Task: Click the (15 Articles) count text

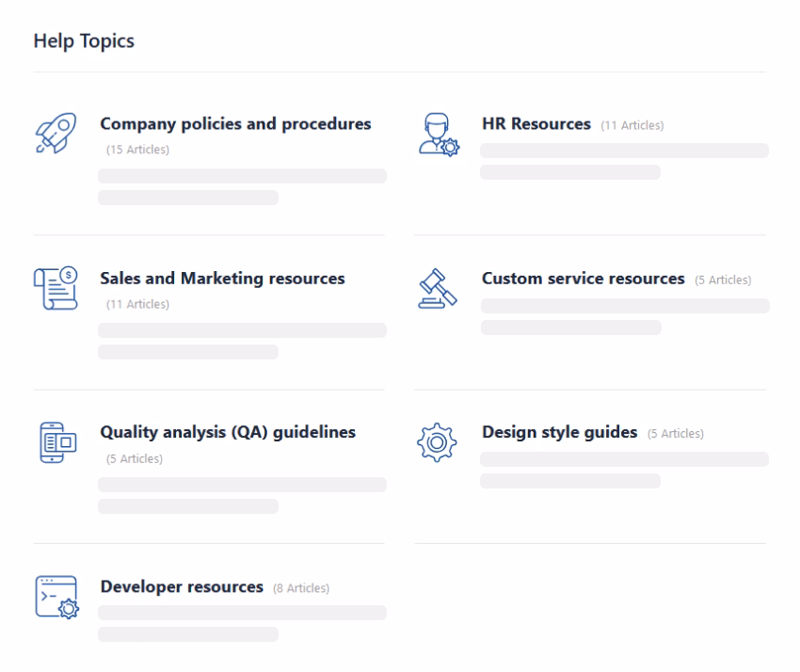Action: click(137, 150)
